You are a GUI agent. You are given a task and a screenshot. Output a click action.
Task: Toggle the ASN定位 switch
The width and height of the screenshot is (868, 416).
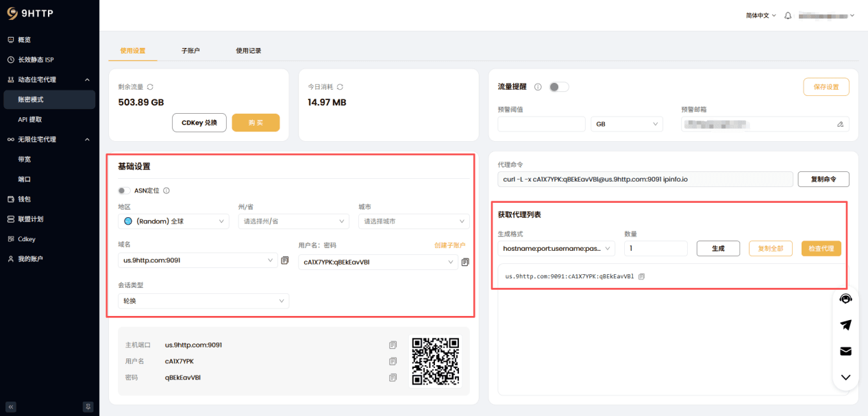pyautogui.click(x=124, y=191)
